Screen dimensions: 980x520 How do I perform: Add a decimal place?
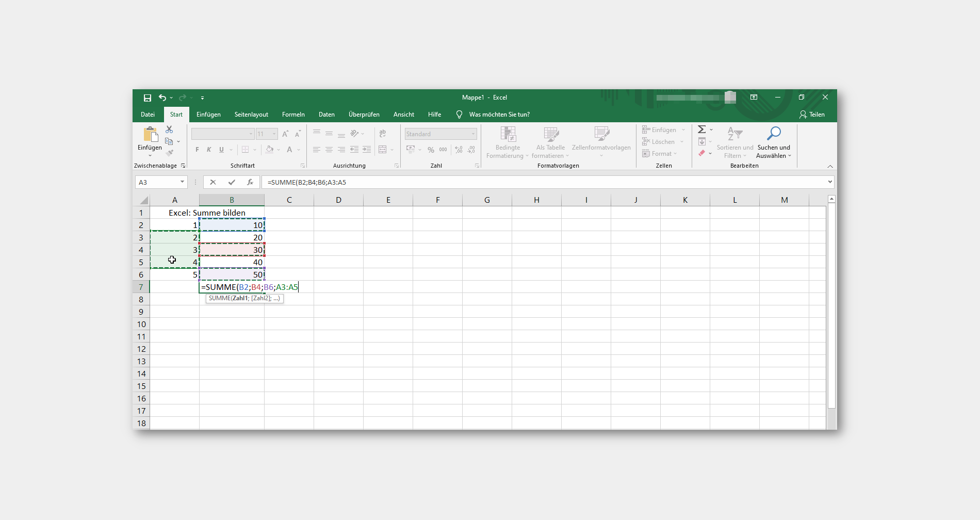pyautogui.click(x=459, y=150)
